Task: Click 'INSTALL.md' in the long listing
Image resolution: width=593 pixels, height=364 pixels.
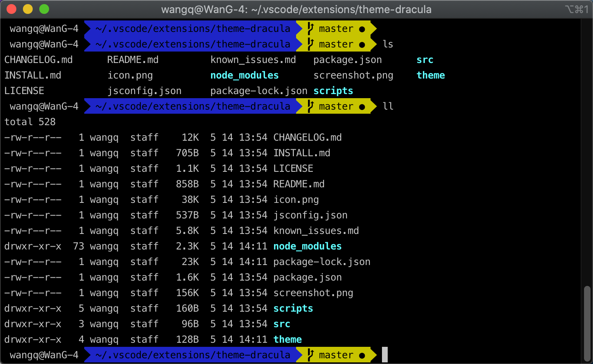Action: click(302, 153)
